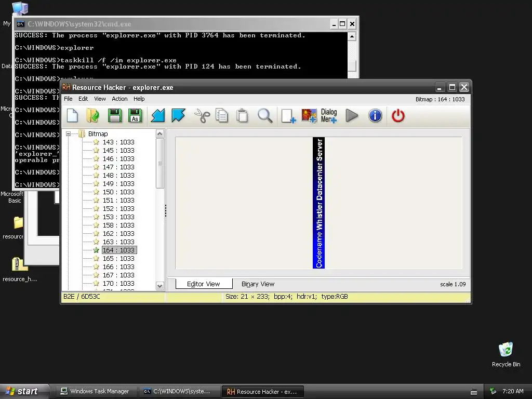This screenshot has height=399, width=532.
Task: Click the Save As floppy icon
Action: [135, 116]
